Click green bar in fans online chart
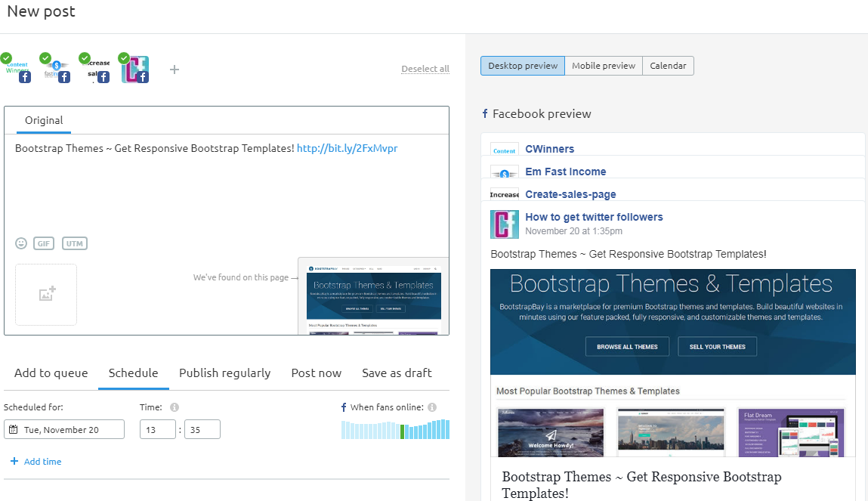868x501 pixels. coord(403,431)
